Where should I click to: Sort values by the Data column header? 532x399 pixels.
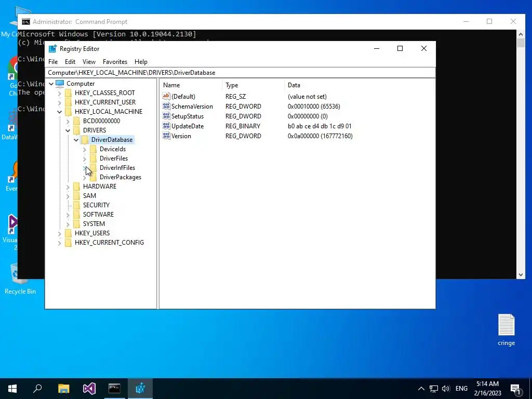tap(359, 85)
